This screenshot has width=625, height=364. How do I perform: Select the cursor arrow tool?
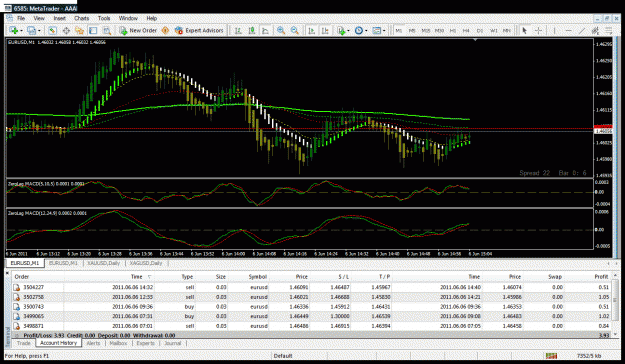(525, 30)
